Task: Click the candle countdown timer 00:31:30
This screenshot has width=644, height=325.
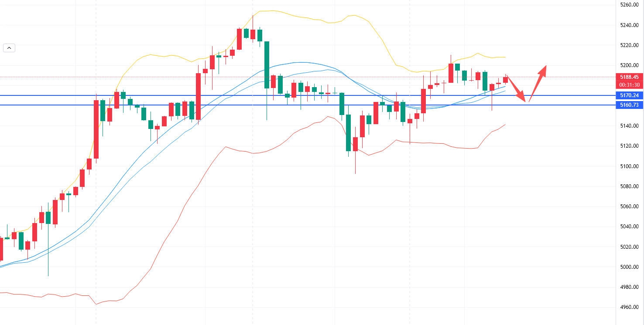Action: coord(629,85)
